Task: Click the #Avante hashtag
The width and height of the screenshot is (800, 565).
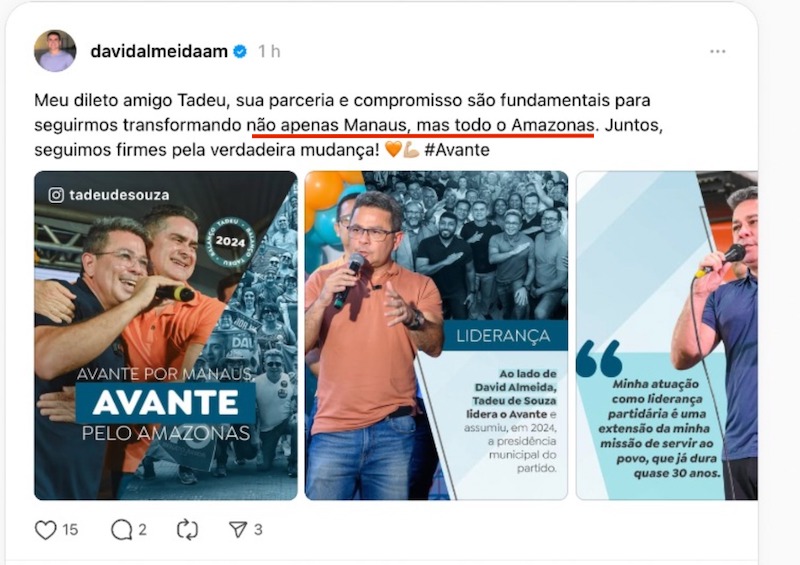Action: coord(457,150)
